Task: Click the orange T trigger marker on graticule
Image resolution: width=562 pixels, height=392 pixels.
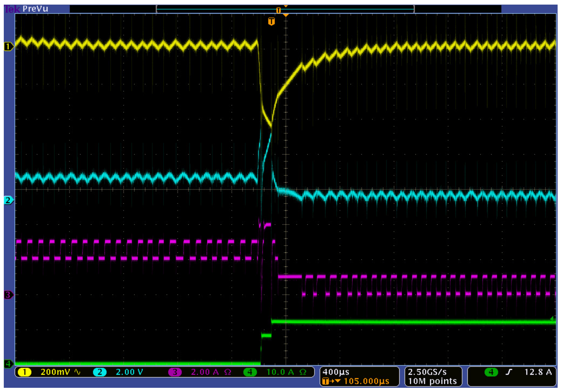Action: 271,22
